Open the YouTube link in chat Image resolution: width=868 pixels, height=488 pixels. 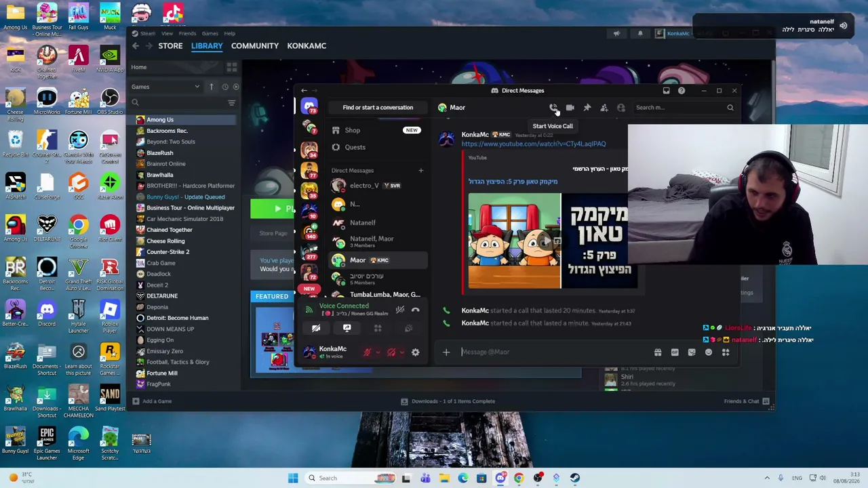(x=534, y=144)
